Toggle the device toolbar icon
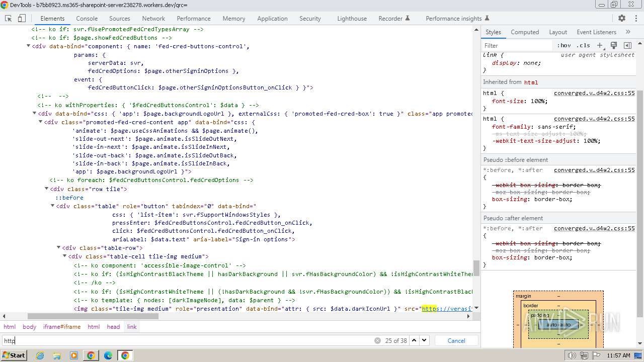 tap(22, 18)
